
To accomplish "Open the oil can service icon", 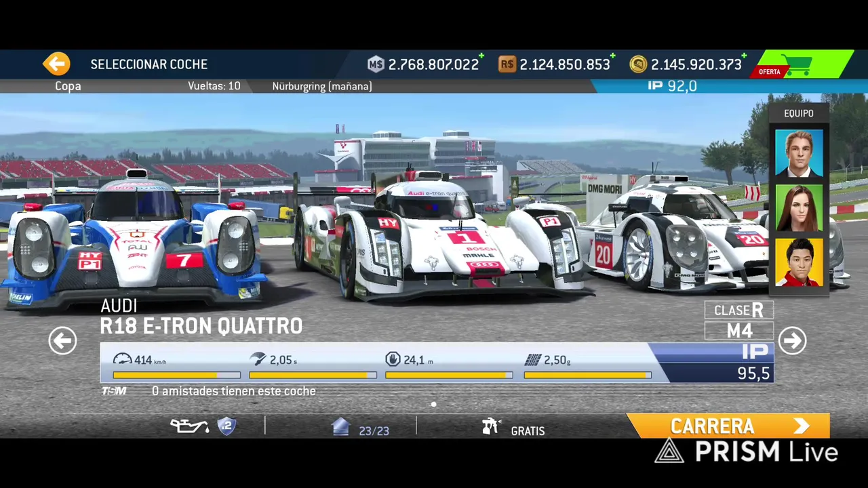I will click(189, 426).
